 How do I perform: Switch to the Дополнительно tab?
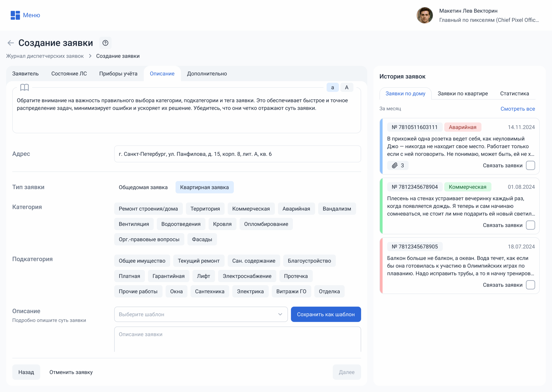(x=207, y=74)
